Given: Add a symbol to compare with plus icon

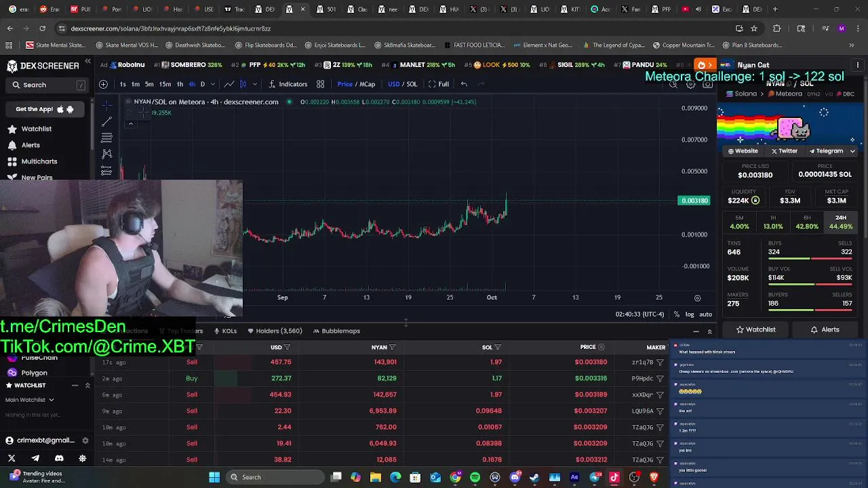Looking at the screenshot, I should click(x=103, y=84).
